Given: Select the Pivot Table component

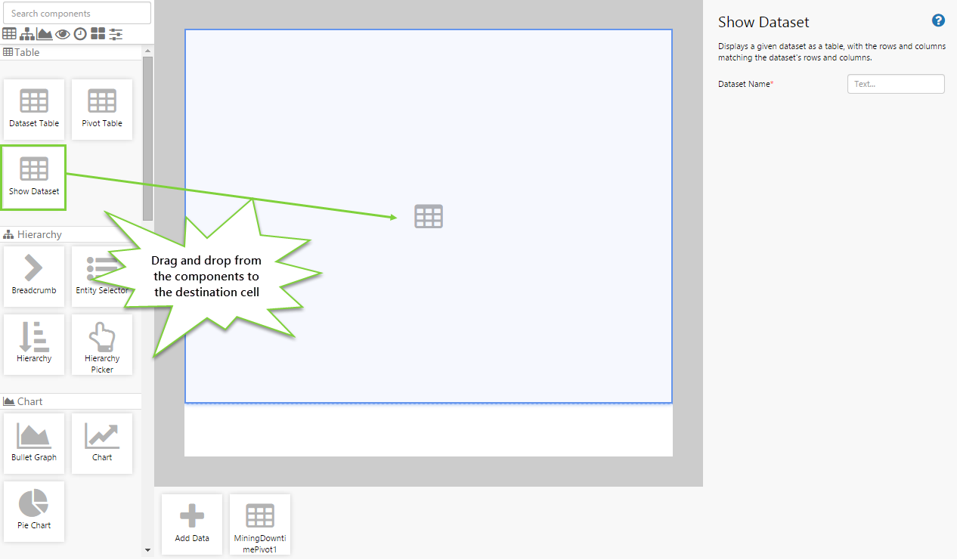Looking at the screenshot, I should pyautogui.click(x=102, y=110).
